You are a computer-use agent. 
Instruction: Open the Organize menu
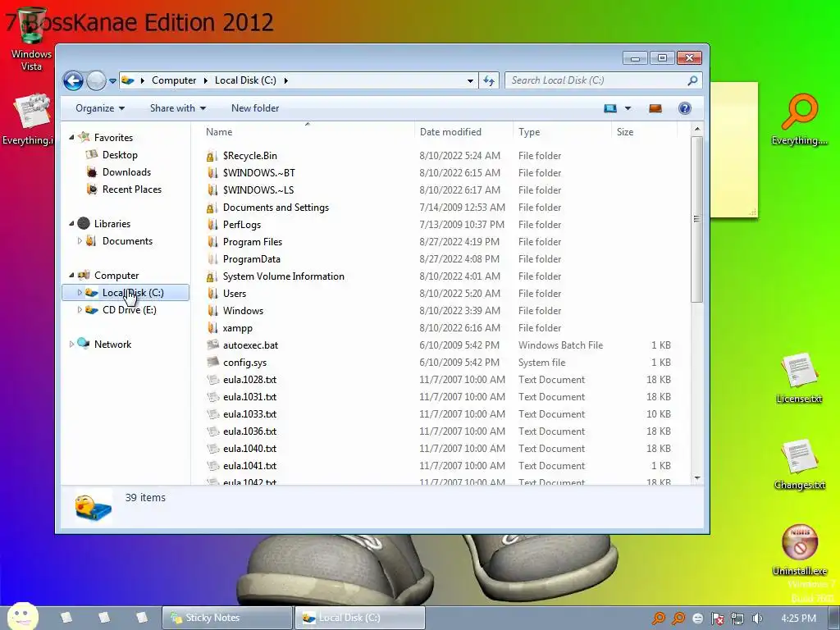pyautogui.click(x=100, y=108)
